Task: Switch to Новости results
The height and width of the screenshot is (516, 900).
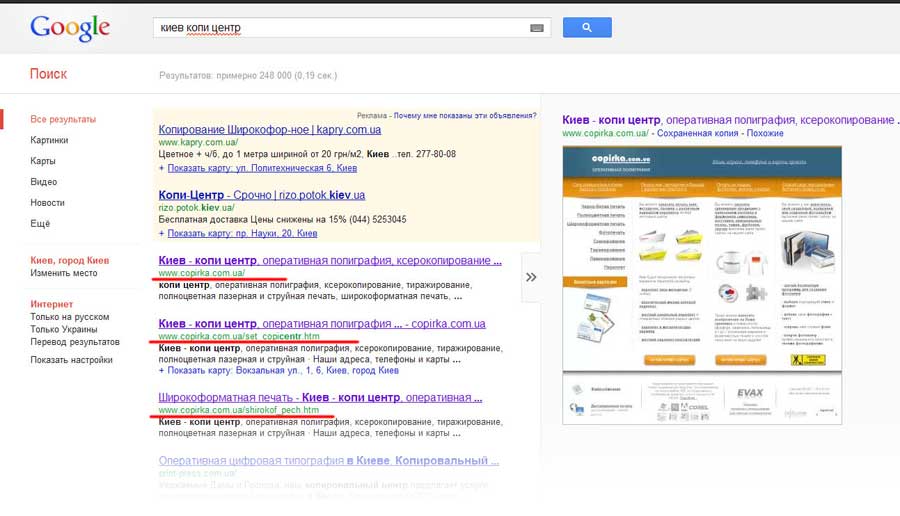Action: tap(48, 203)
